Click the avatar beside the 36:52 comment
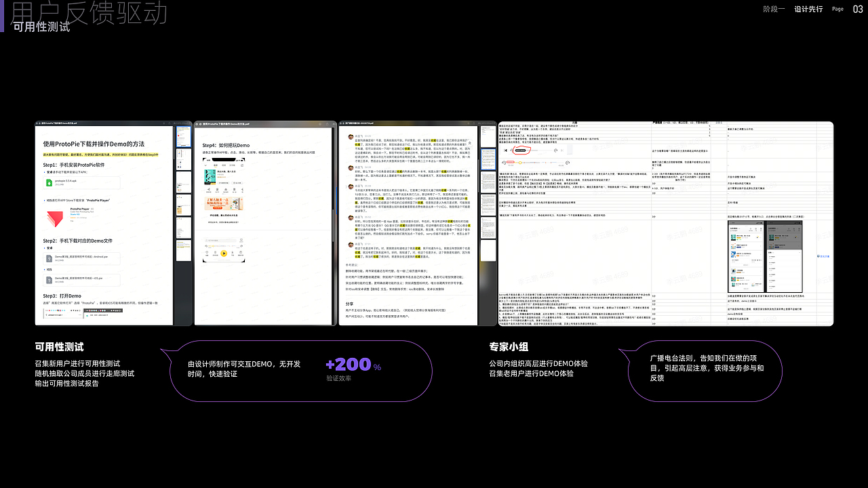The height and width of the screenshot is (488, 868). pos(351,218)
